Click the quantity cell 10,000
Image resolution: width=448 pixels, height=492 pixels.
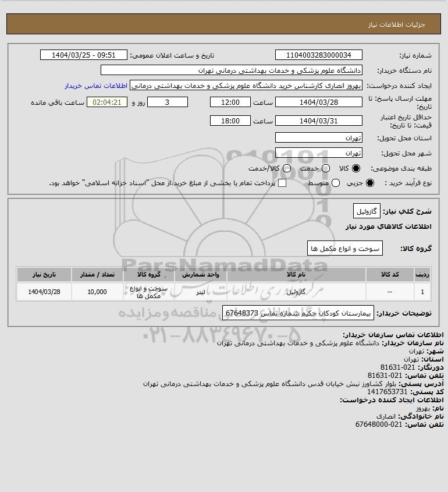pyautogui.click(x=97, y=292)
